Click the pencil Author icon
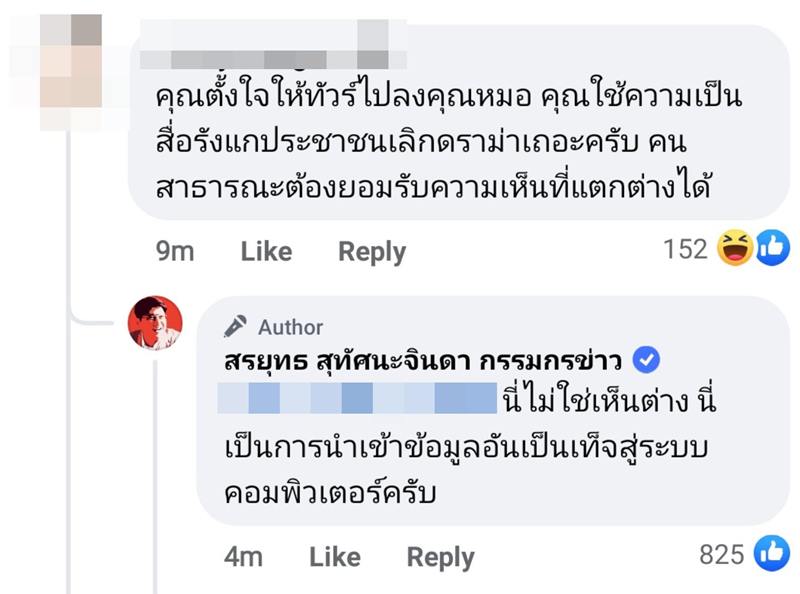 [236, 327]
